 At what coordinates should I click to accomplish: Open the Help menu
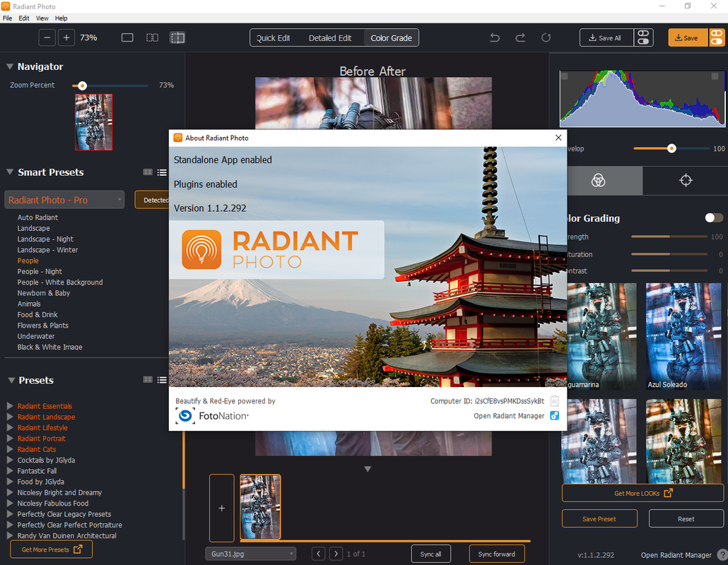pyautogui.click(x=61, y=18)
